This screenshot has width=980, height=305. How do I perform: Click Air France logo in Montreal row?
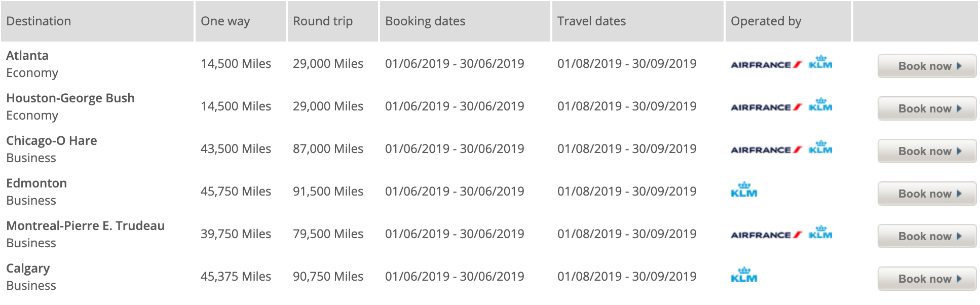[x=766, y=235]
